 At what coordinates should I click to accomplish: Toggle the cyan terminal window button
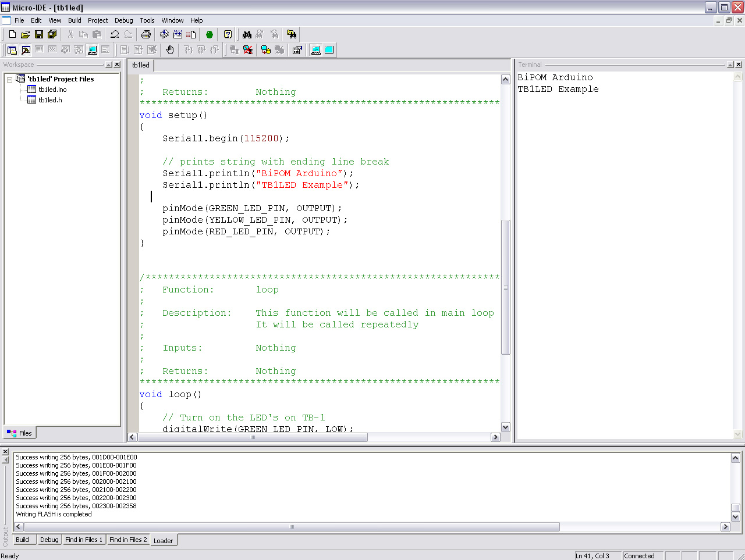(x=329, y=50)
